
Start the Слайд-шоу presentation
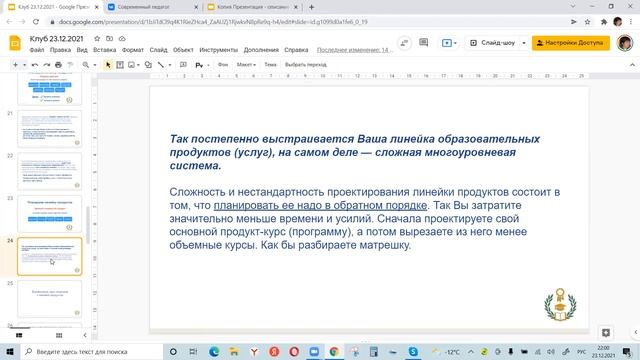point(493,43)
